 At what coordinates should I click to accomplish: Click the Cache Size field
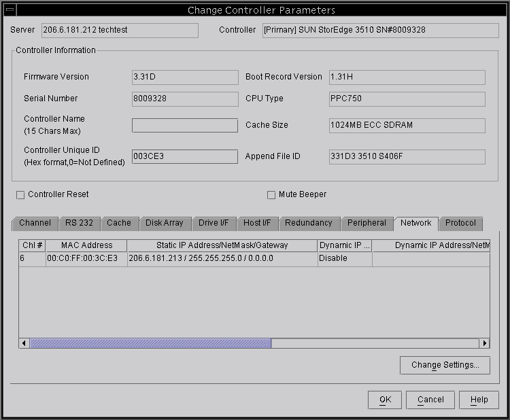[407, 126]
